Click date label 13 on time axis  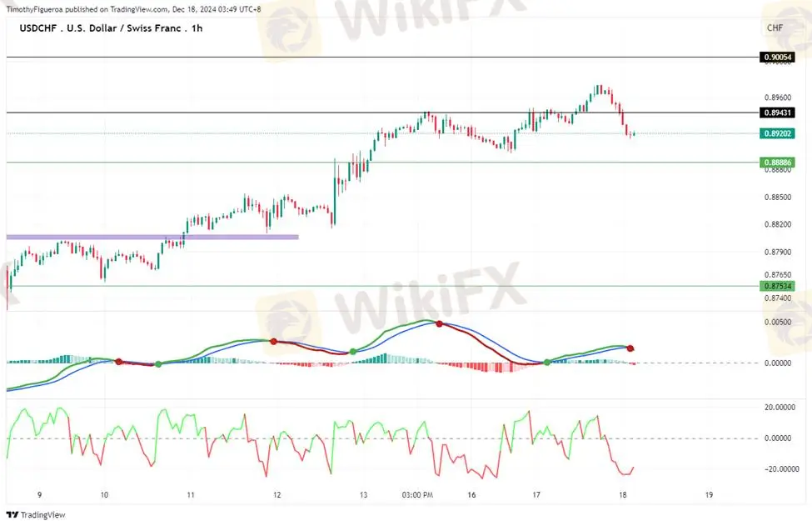[364, 495]
